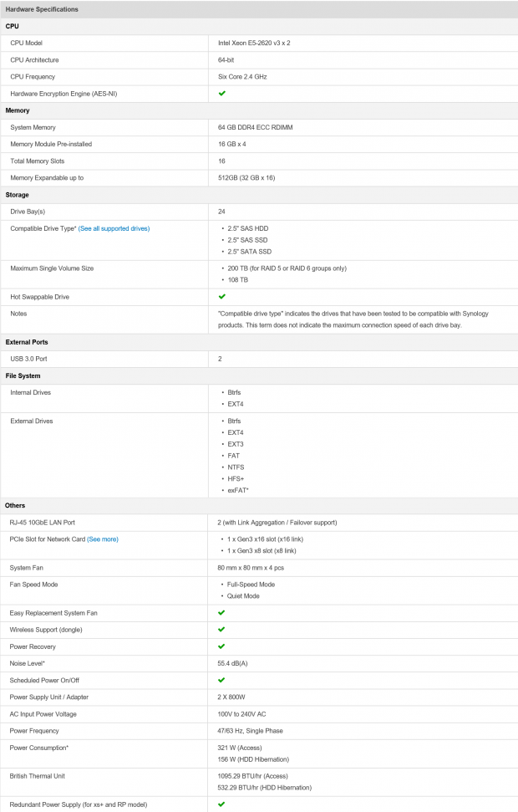Select the 2 X 800W power supply value
Image resolution: width=518 pixels, height=812 pixels.
pyautogui.click(x=231, y=697)
